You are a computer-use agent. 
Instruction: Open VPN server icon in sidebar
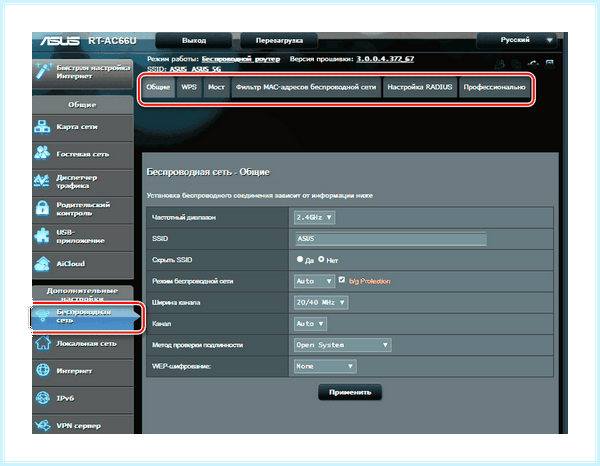click(x=42, y=425)
